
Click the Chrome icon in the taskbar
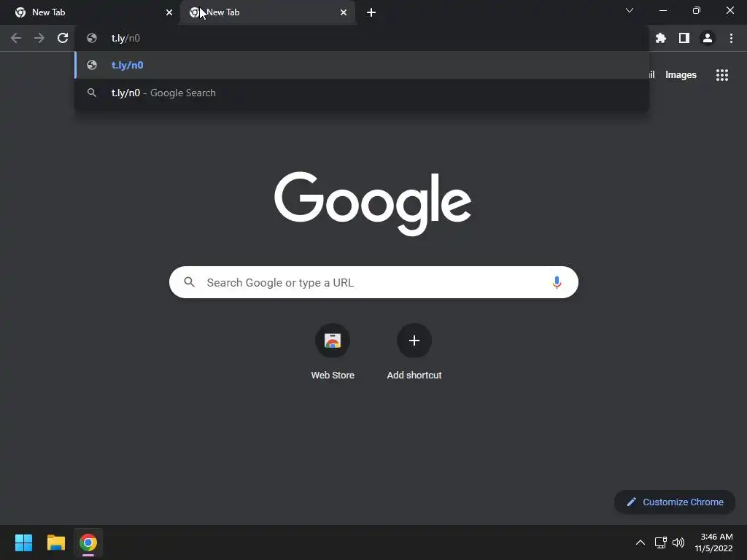click(x=88, y=542)
